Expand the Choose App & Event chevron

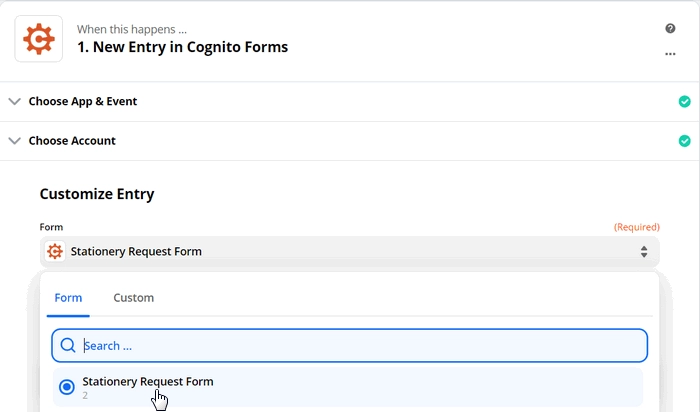(x=15, y=101)
